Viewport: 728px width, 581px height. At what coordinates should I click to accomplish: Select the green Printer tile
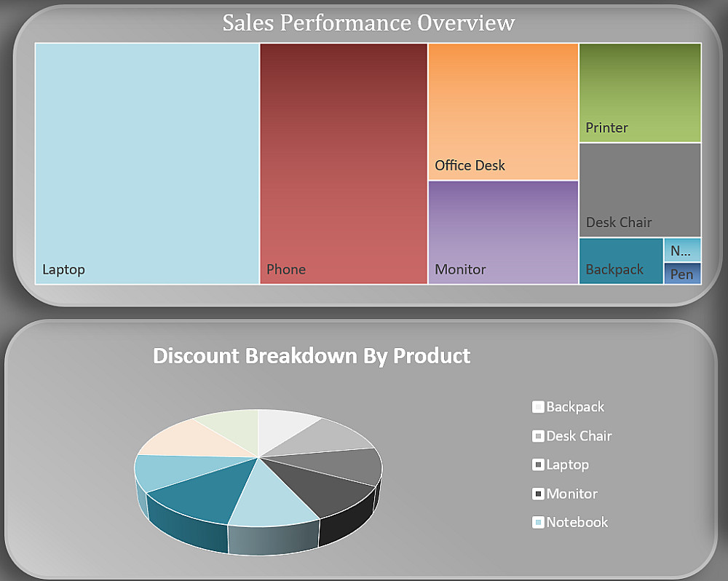(x=640, y=92)
